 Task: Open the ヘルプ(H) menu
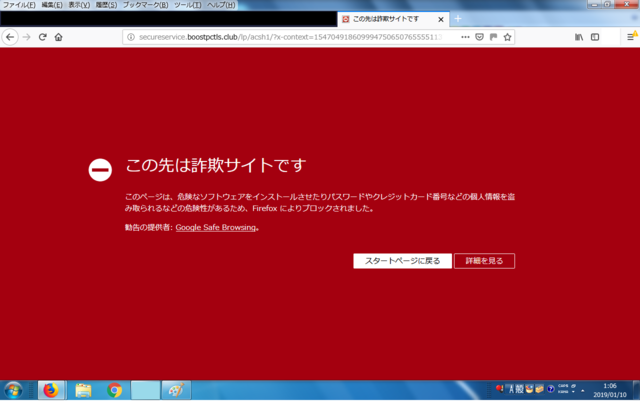221,5
